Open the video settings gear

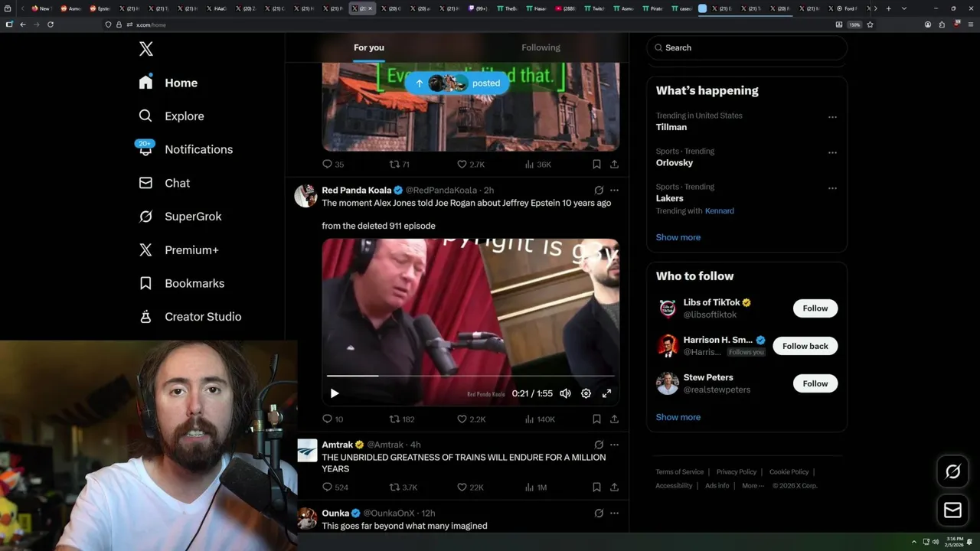click(x=586, y=393)
